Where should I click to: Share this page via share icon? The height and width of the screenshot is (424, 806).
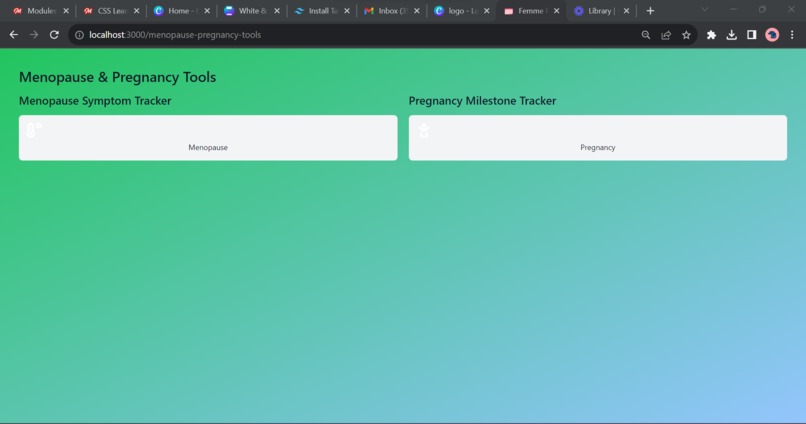coord(666,35)
